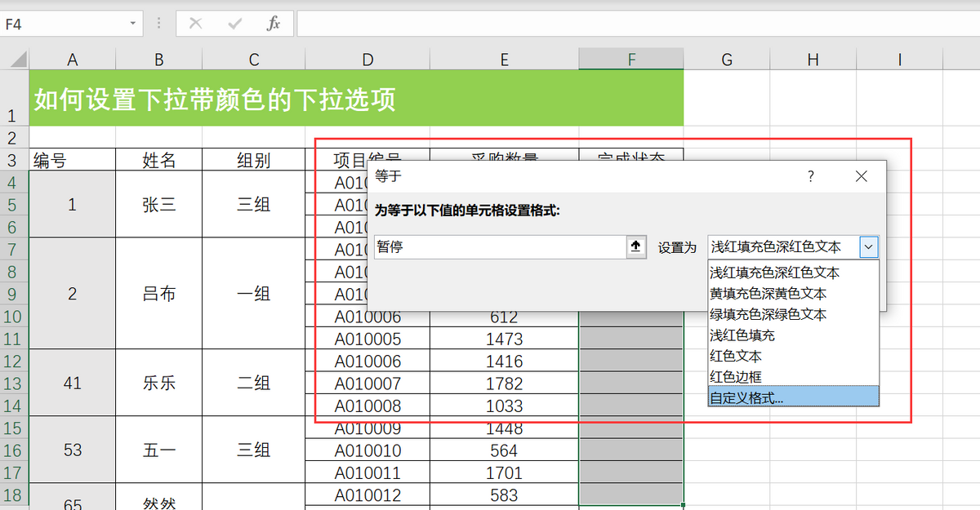Viewport: 980px width, 510px height.
Task: Click the cell containing 五一
Action: [159, 450]
